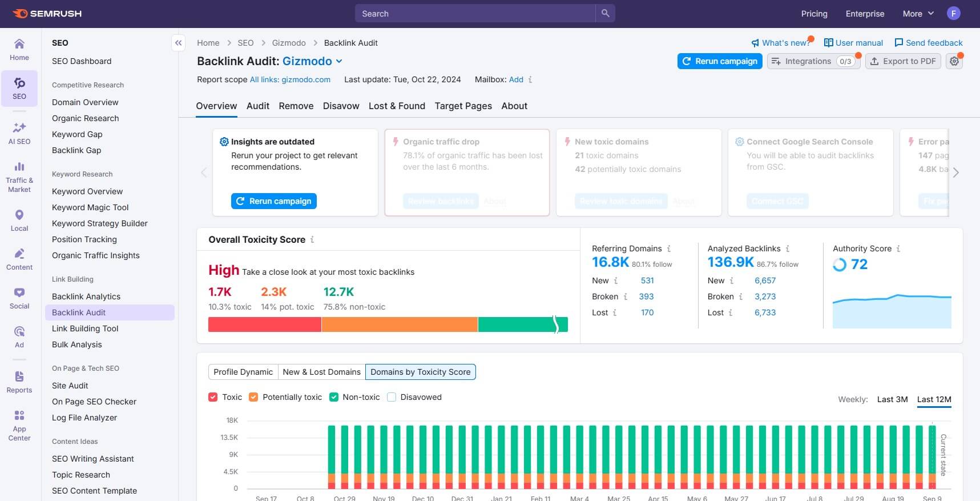Screen dimensions: 980x501
Task: Collapse the SEO menu panel
Action: click(x=179, y=43)
